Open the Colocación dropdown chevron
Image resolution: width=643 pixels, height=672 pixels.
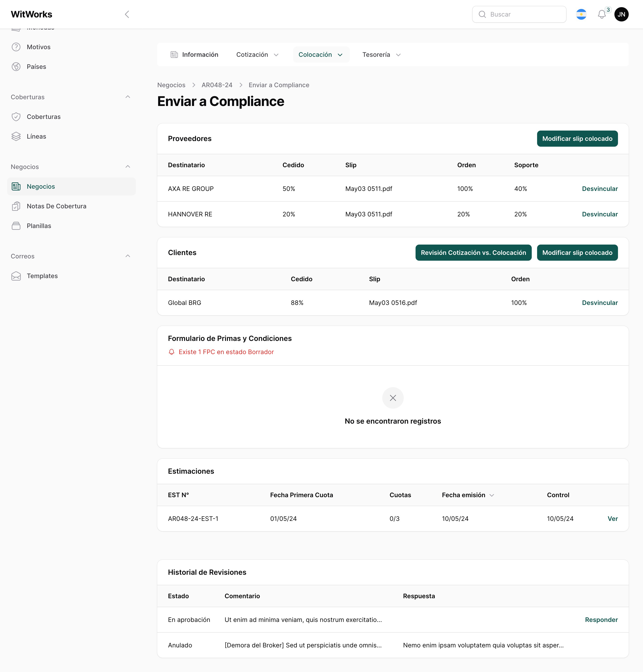click(x=340, y=55)
